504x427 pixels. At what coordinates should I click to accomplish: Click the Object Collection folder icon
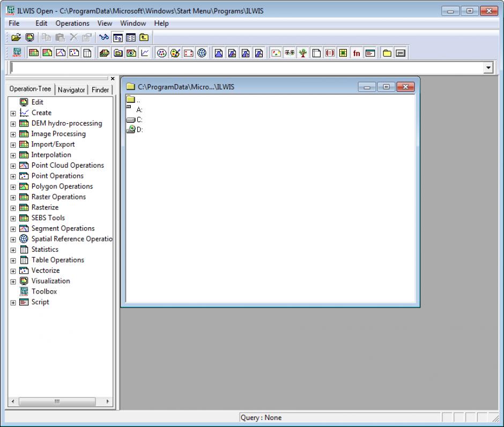click(118, 53)
